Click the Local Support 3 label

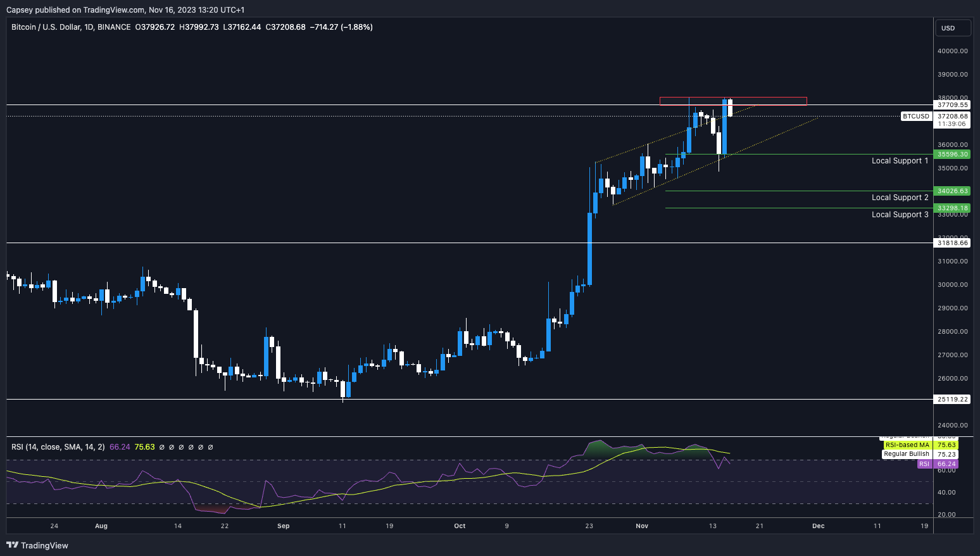pos(900,215)
